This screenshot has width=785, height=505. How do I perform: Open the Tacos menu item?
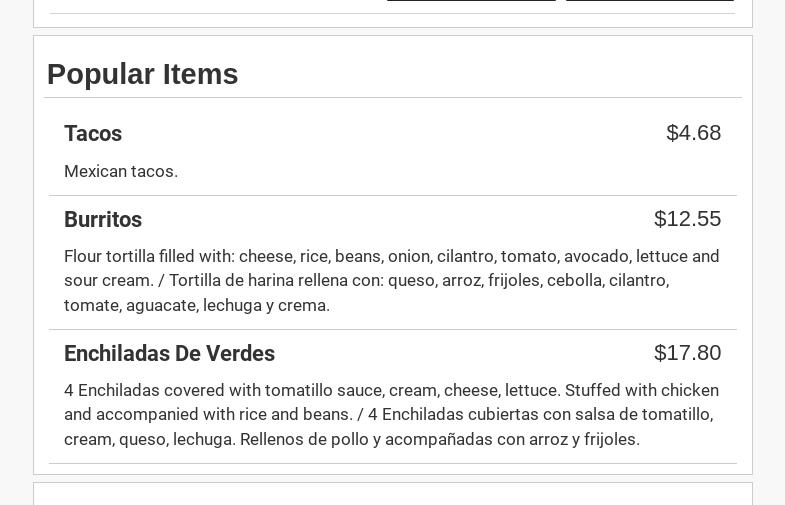pyautogui.click(x=93, y=134)
